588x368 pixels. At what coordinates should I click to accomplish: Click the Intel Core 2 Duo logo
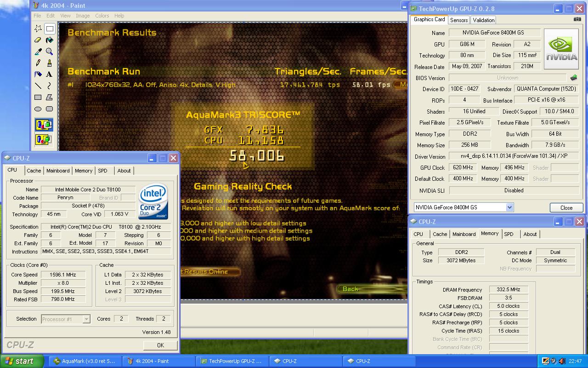pyautogui.click(x=153, y=201)
